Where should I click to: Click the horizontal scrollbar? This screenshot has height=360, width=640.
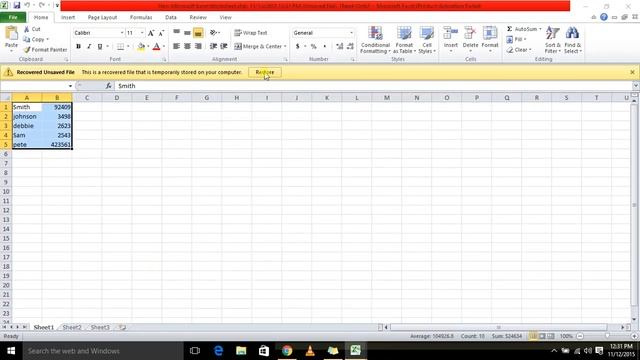pyautogui.click(x=499, y=327)
